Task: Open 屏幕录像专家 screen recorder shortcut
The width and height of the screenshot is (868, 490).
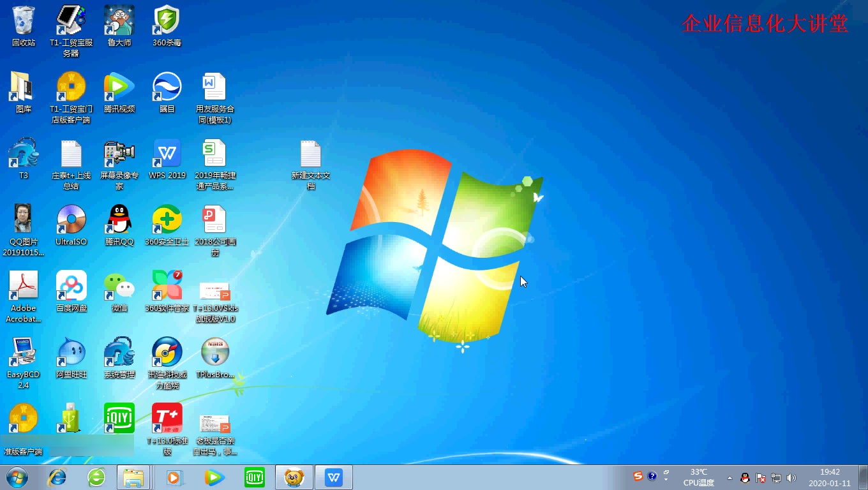Action: coord(119,164)
